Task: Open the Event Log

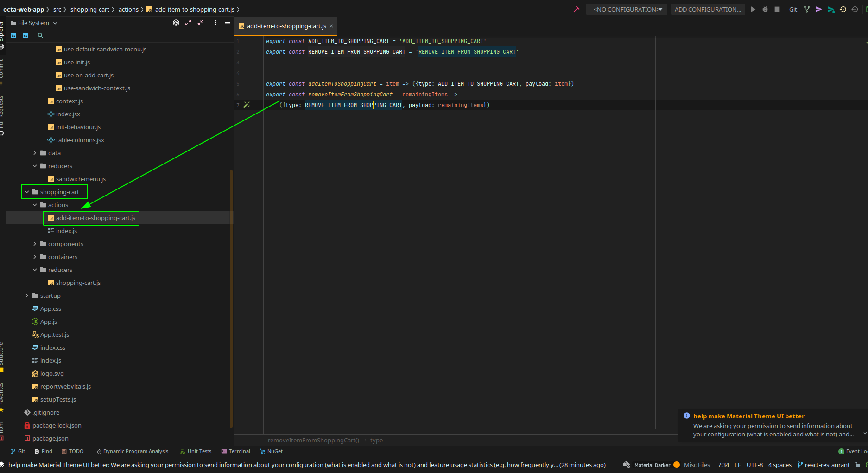Action: (x=854, y=451)
